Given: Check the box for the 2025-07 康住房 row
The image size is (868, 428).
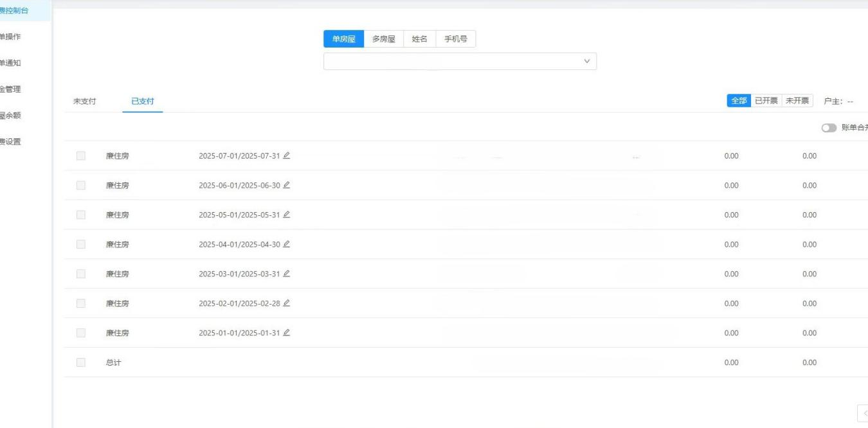Looking at the screenshot, I should [81, 156].
